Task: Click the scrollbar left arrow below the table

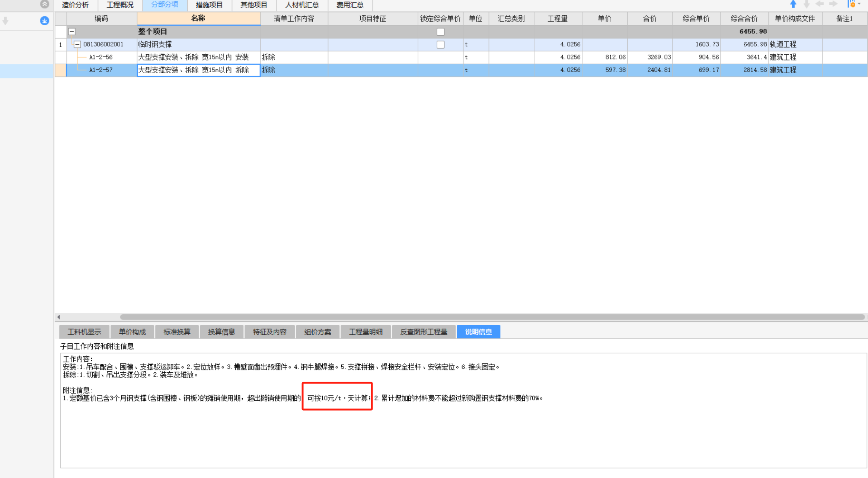Action: [58, 317]
